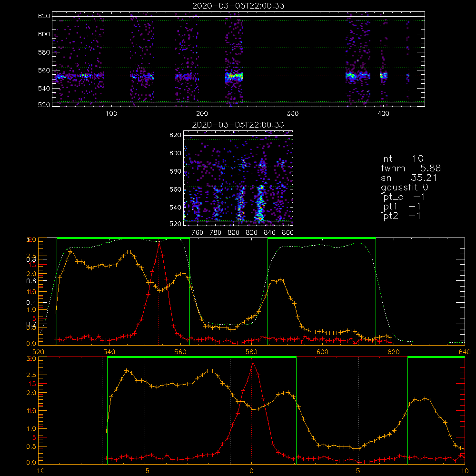Click y-axis label 600 on middle image
Screen dimensions: 476x476
point(176,153)
